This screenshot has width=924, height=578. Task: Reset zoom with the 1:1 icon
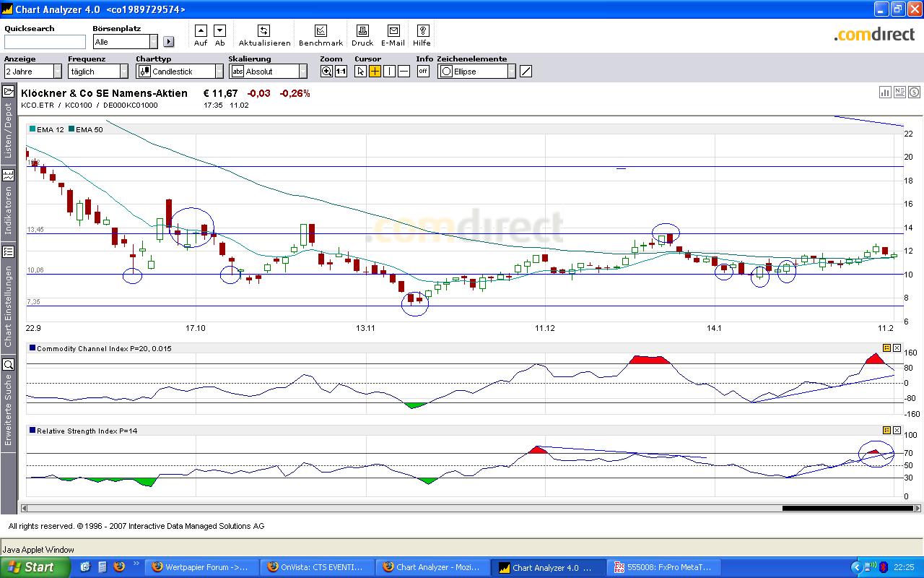(x=341, y=71)
